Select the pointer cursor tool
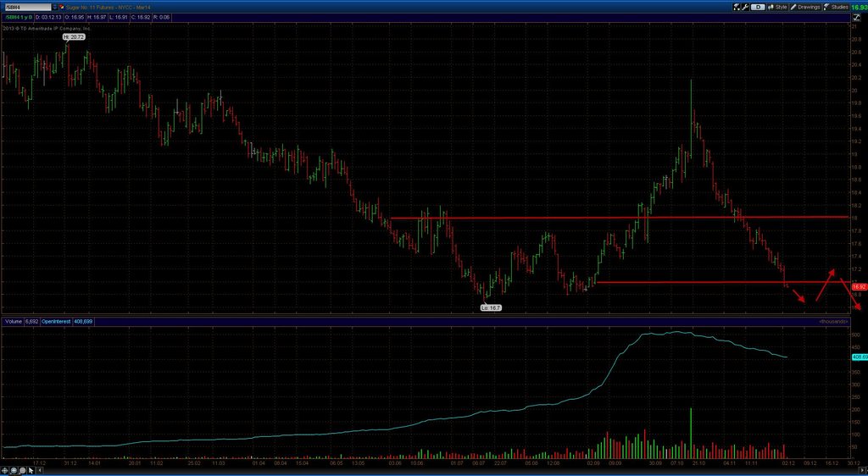The image size is (868, 476). coord(31,470)
